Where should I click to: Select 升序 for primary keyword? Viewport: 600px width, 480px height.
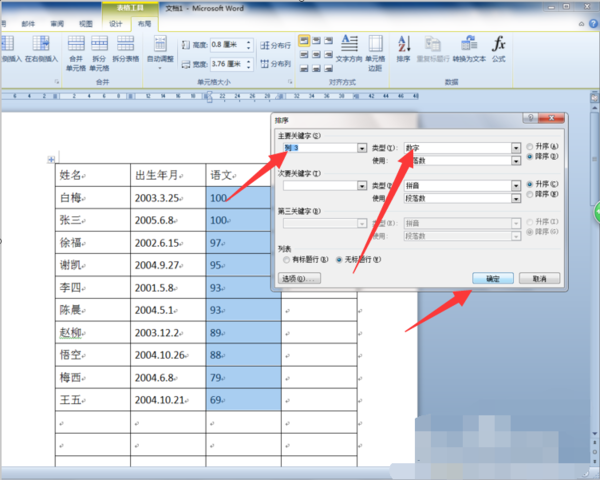tap(530, 147)
